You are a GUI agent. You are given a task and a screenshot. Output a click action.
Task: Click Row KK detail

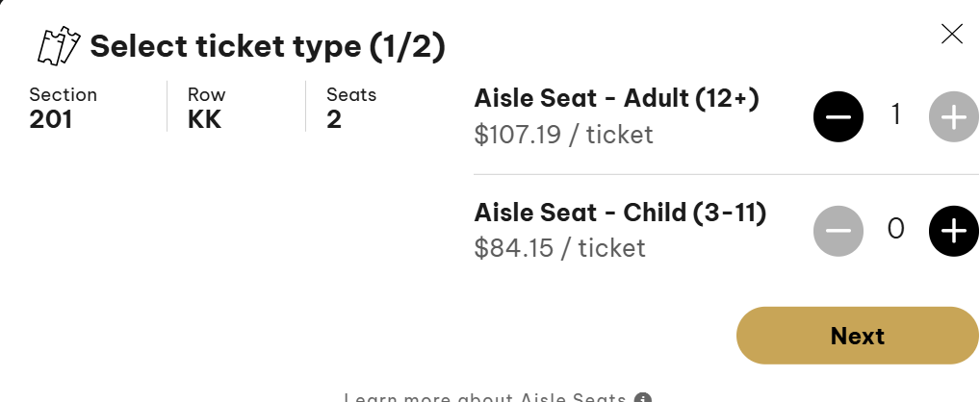point(206,108)
